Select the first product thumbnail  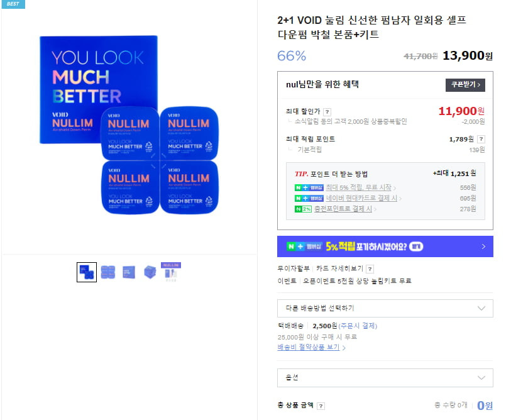coord(87,272)
